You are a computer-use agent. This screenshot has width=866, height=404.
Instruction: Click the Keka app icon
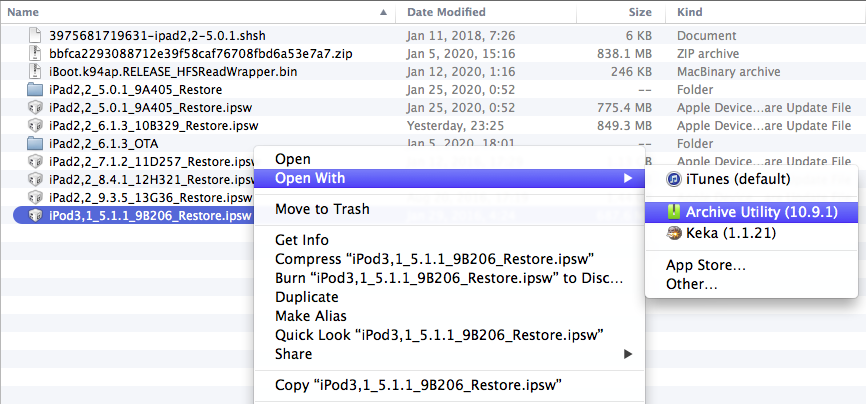pos(675,233)
